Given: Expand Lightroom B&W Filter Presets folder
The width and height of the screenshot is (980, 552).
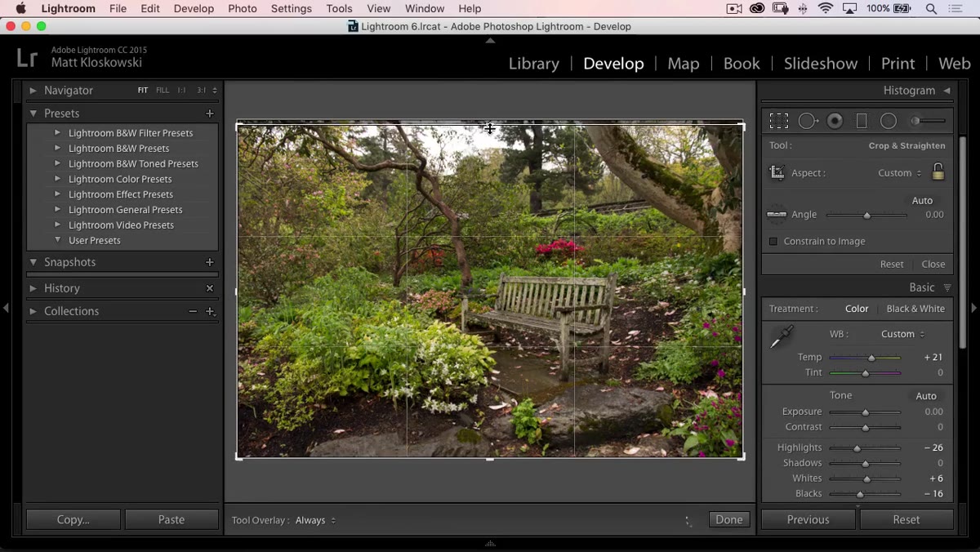Looking at the screenshot, I should 57,132.
